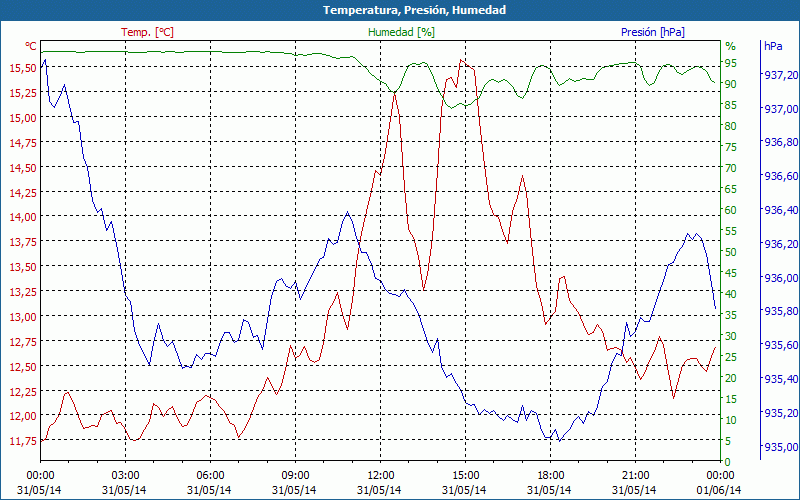Click temperature axis value 14,75
Image resolution: width=800 pixels, height=500 pixels.
click(x=23, y=143)
